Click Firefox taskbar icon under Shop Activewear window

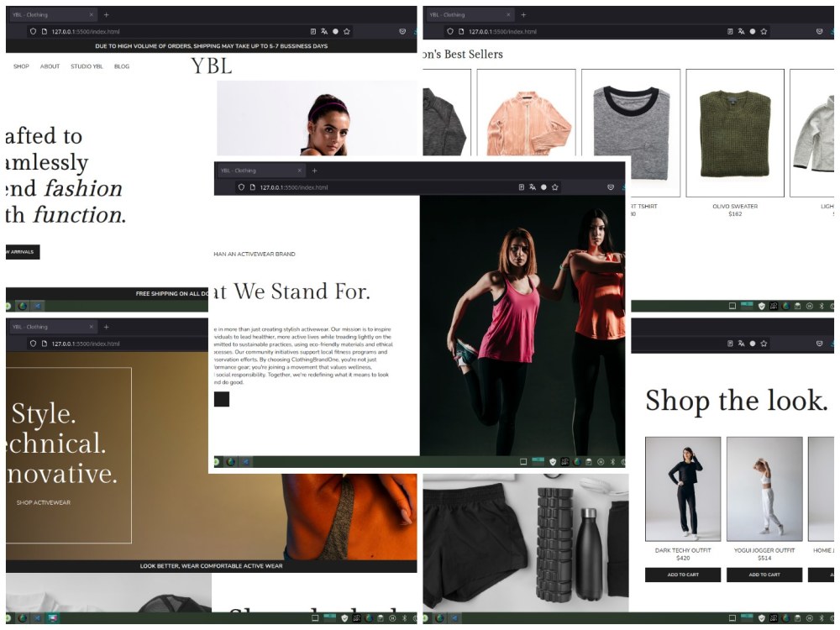click(23, 617)
